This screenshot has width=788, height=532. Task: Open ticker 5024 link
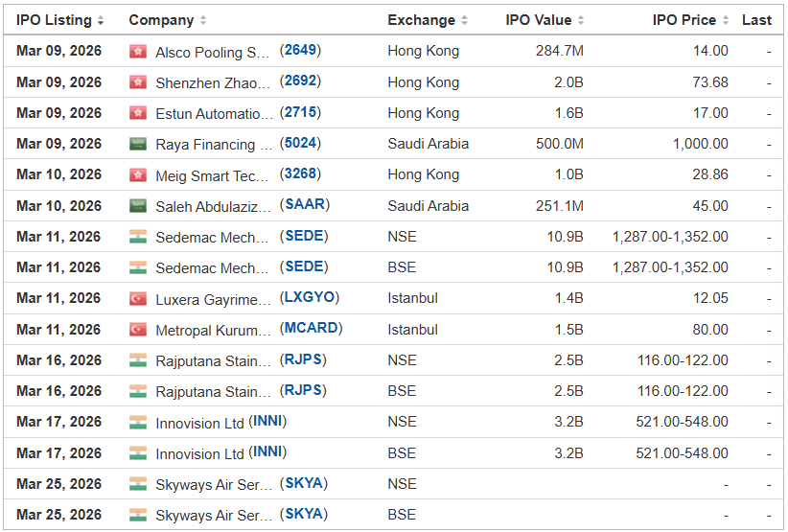300,143
